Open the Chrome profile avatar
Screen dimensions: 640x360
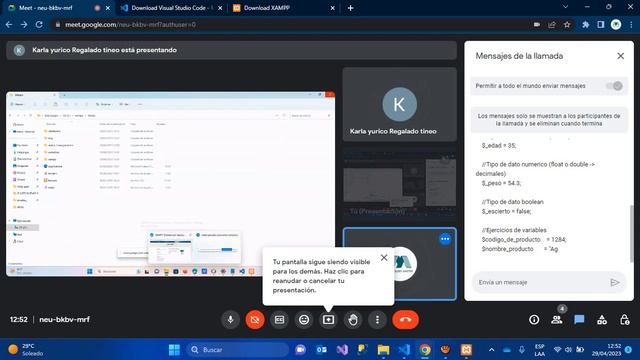pos(616,24)
